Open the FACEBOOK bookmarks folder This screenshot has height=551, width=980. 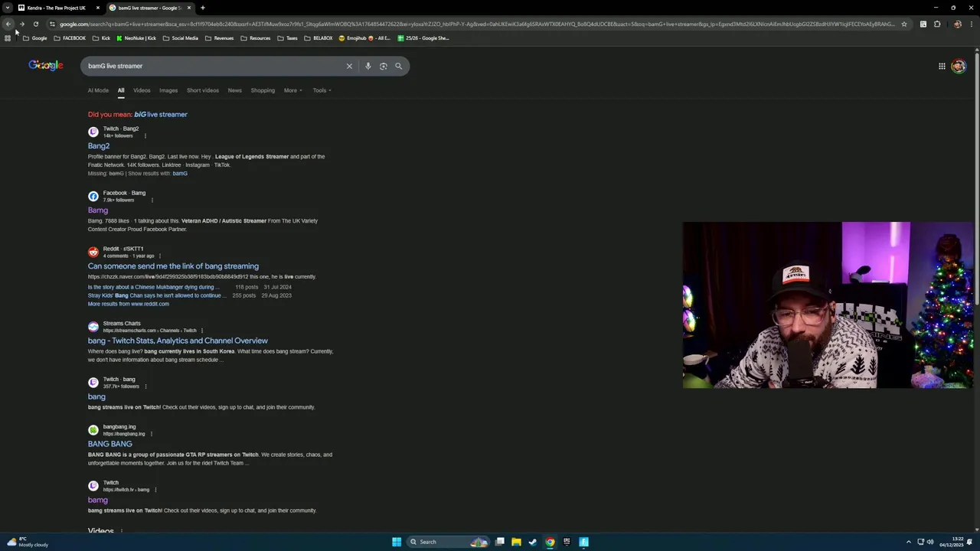point(70,38)
